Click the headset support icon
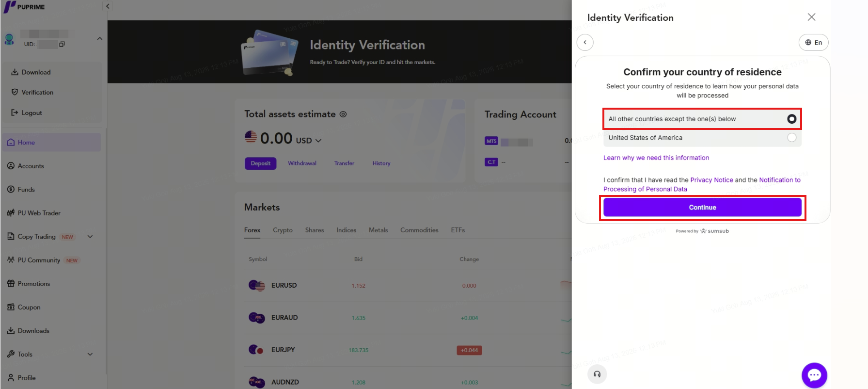Viewport: 868px width, 389px height. (597, 374)
